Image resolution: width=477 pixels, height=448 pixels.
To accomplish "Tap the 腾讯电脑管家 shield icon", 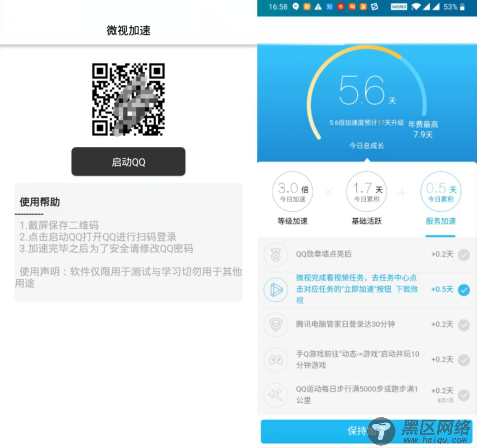I will (x=276, y=324).
